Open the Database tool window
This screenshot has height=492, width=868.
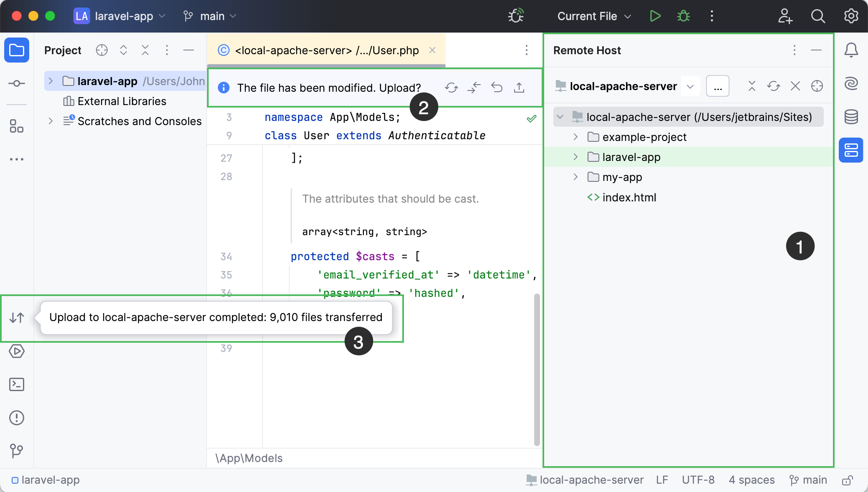851,117
